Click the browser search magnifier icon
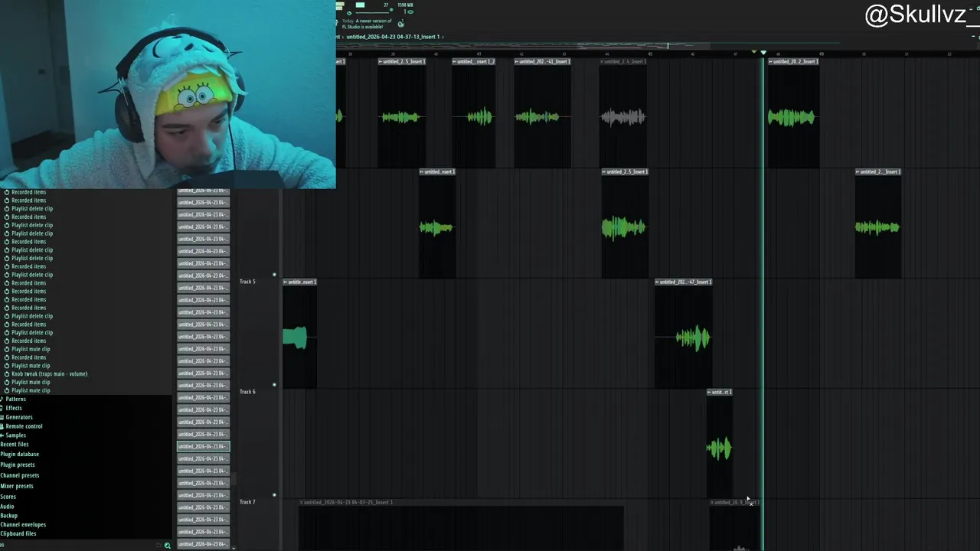Viewport: 980px width, 551px height. pos(167,546)
